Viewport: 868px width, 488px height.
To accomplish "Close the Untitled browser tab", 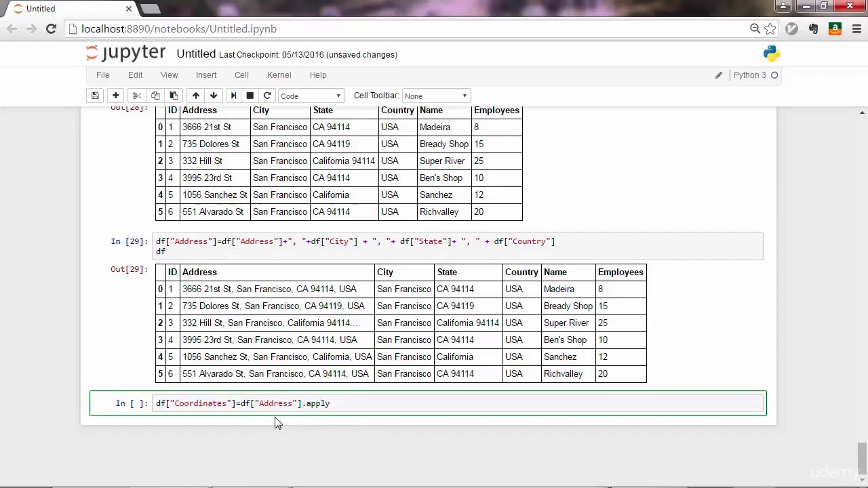I will [x=129, y=9].
